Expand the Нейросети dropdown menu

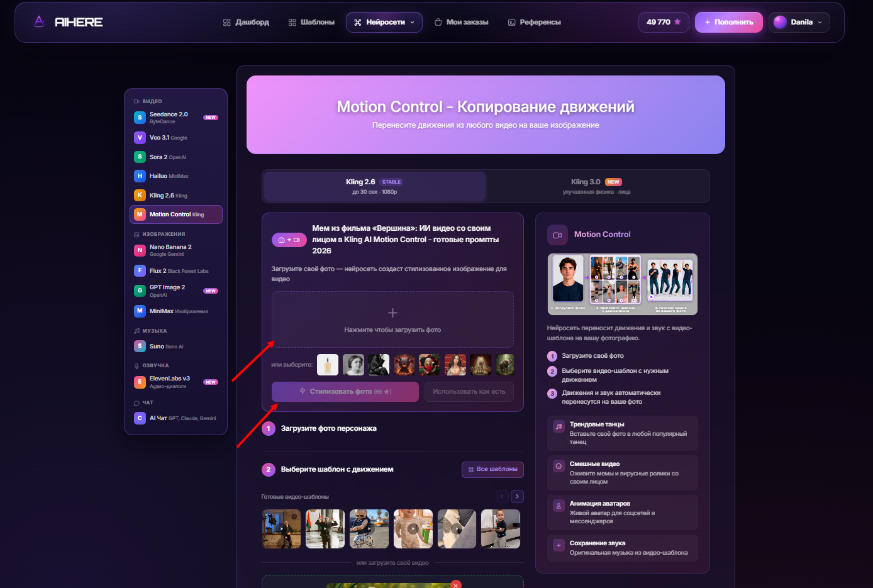(384, 22)
